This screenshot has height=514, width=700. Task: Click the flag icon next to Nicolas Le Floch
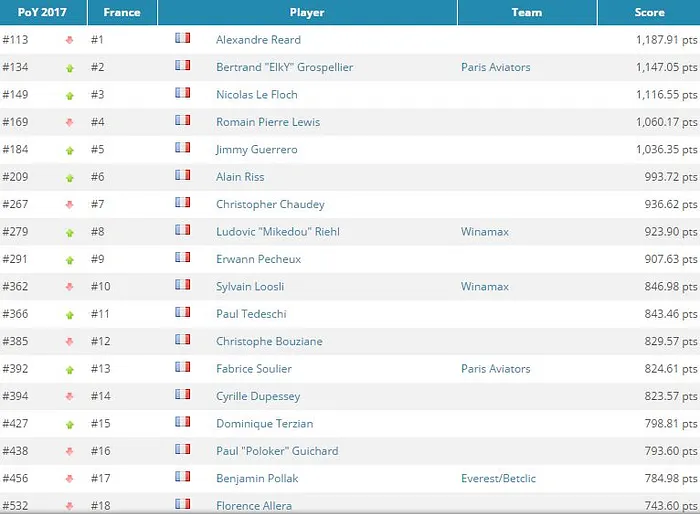182,93
